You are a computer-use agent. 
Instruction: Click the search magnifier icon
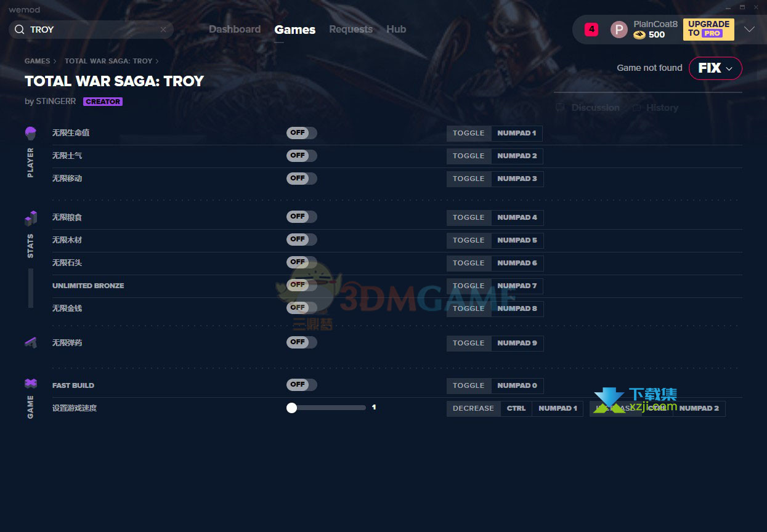tap(19, 30)
